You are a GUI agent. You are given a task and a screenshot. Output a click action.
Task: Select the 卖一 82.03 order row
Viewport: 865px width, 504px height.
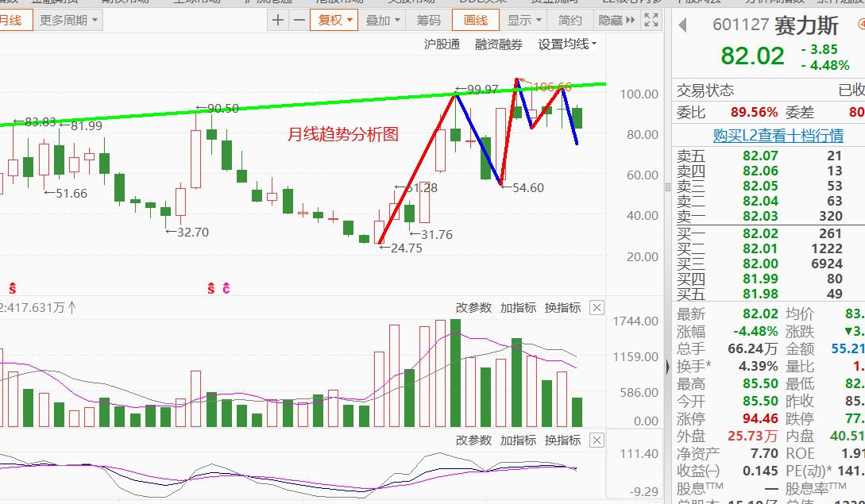(x=768, y=216)
